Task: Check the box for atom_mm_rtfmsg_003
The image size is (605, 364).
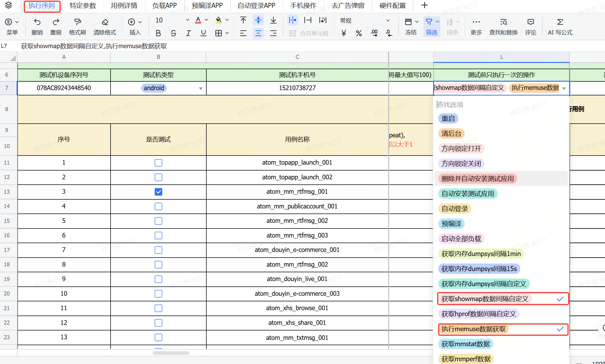Action: (x=158, y=236)
